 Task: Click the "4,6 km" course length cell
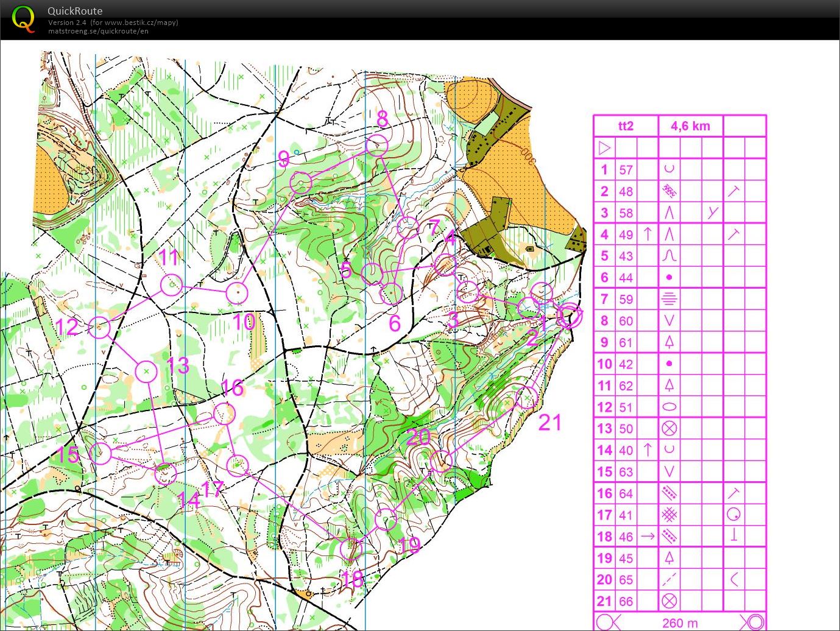point(690,126)
